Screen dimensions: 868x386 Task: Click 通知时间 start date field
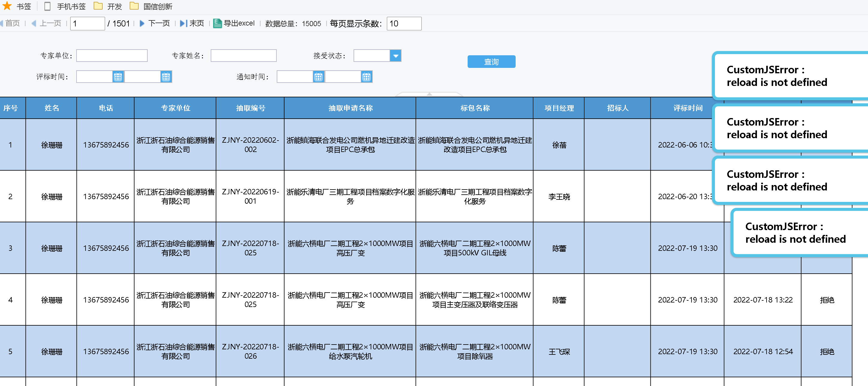(295, 77)
